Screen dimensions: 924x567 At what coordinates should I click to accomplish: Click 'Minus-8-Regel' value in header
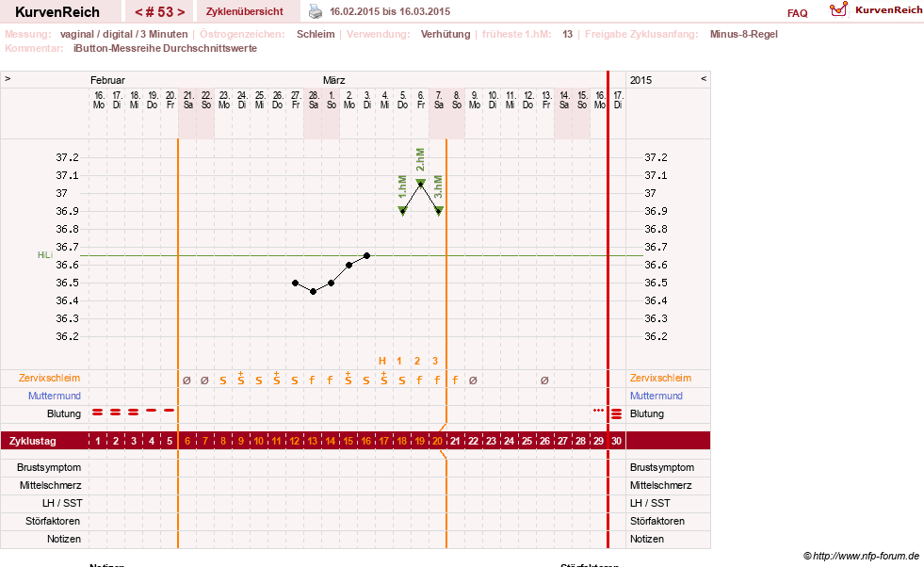[744, 34]
